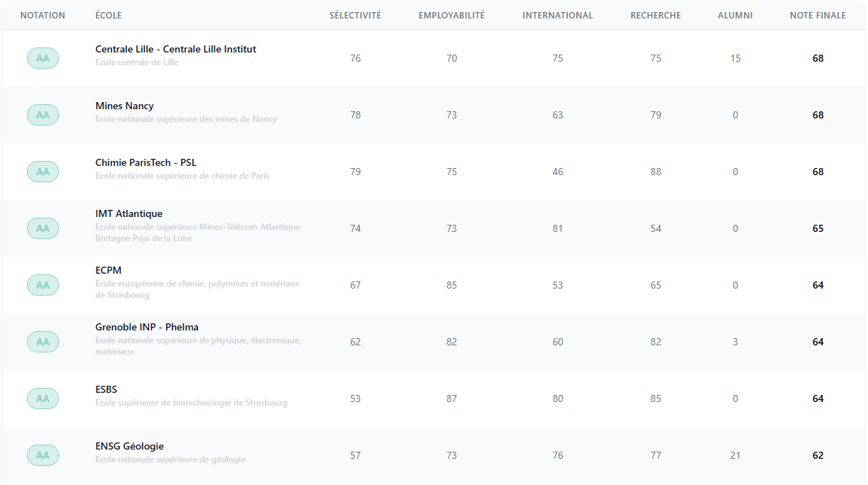
Task: Click the RECHERCHE column header
Action: point(656,16)
